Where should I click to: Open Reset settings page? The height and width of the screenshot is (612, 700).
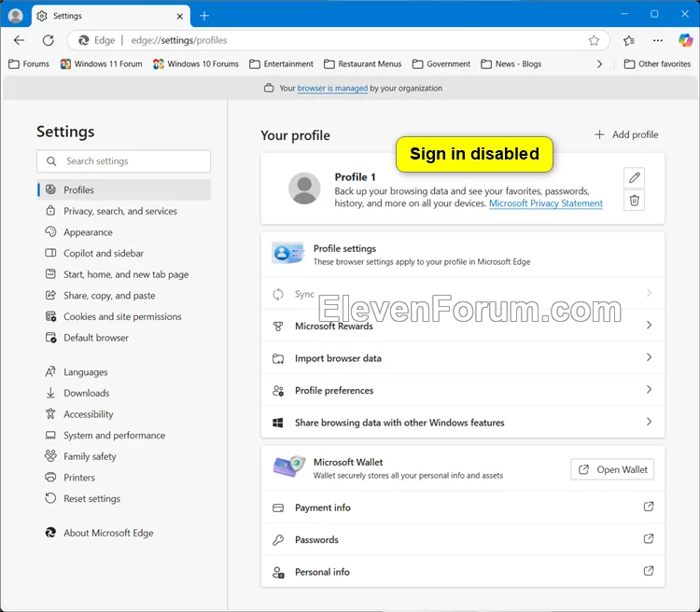[124, 498]
